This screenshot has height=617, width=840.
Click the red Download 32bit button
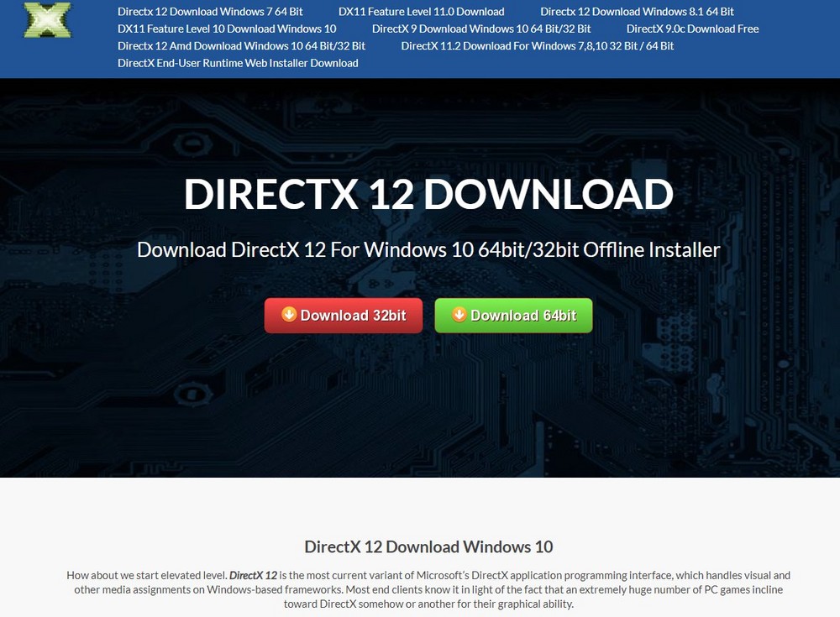click(344, 316)
